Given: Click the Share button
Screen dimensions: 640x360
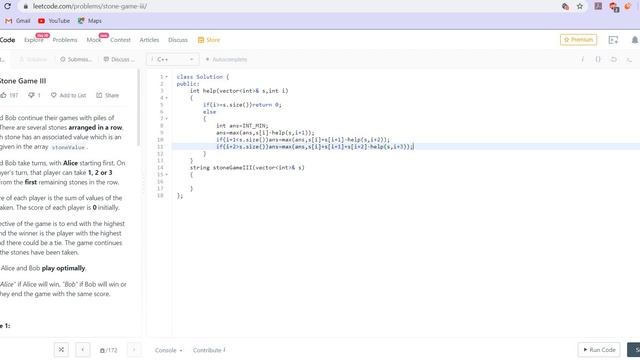Looking at the screenshot, I should click(107, 95).
